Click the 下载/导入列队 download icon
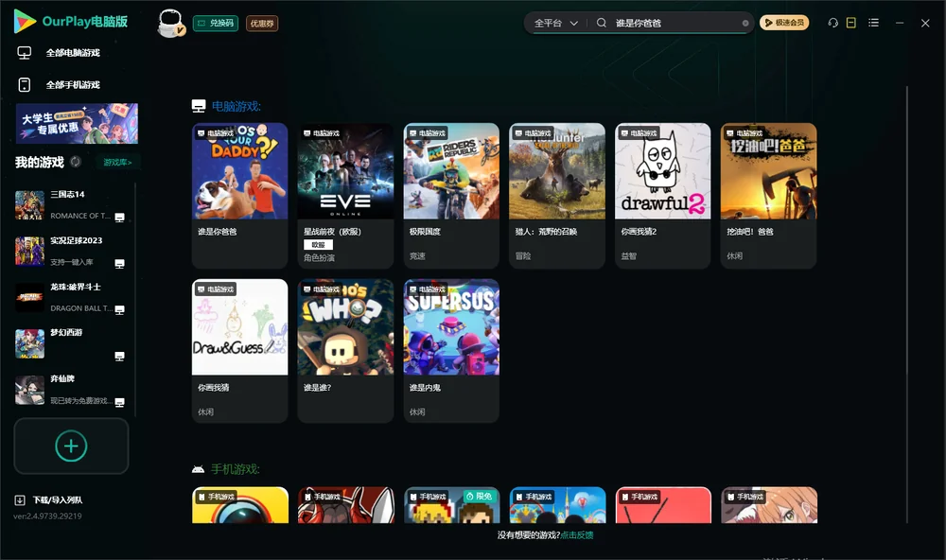 coord(20,499)
